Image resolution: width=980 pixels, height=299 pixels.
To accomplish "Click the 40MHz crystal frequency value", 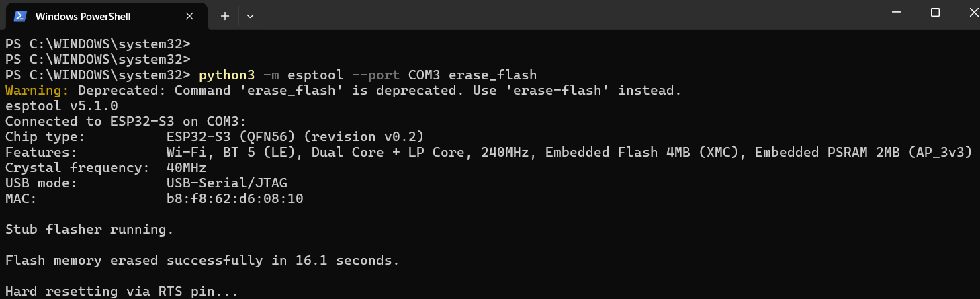I will pyautogui.click(x=186, y=168).
